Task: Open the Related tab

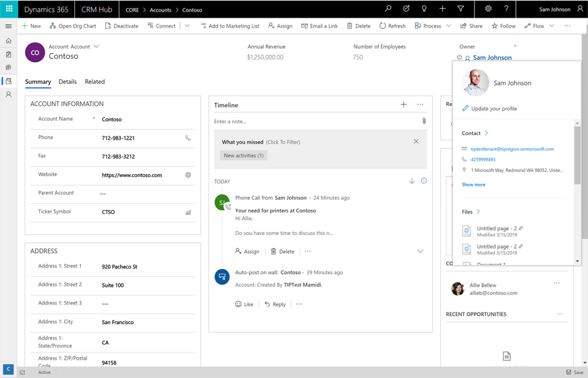Action: (95, 82)
